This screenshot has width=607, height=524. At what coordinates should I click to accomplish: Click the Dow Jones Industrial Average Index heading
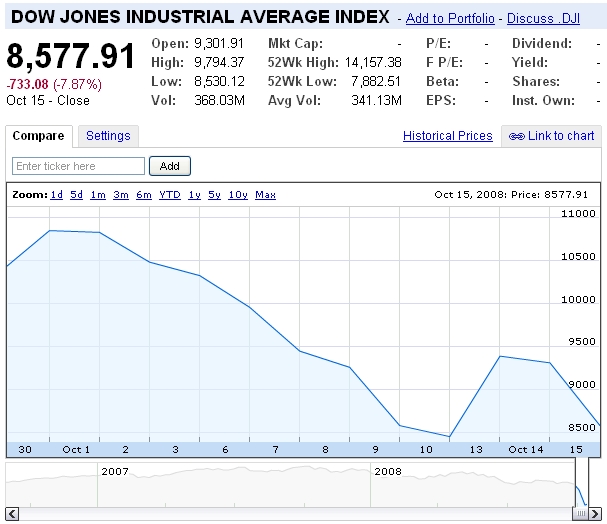click(200, 17)
